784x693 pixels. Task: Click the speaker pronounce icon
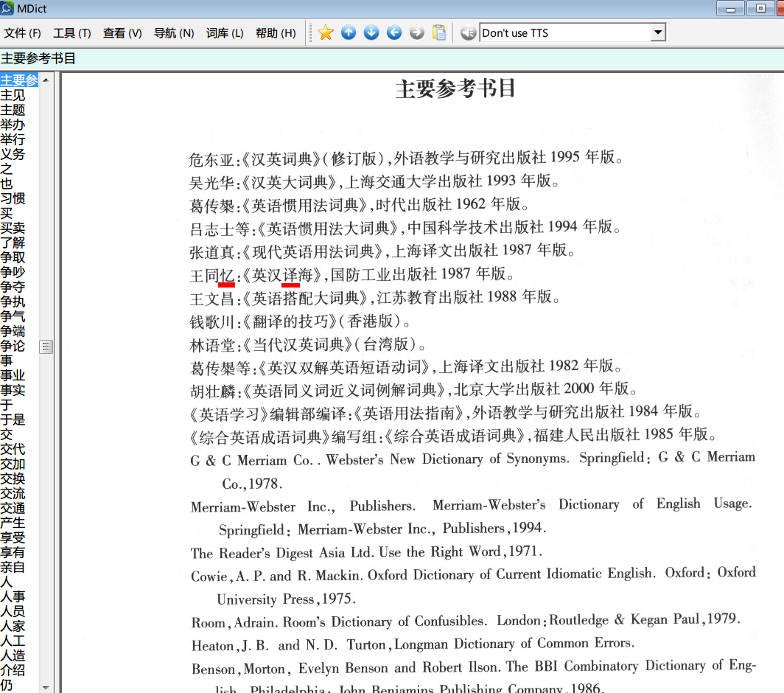click(468, 33)
